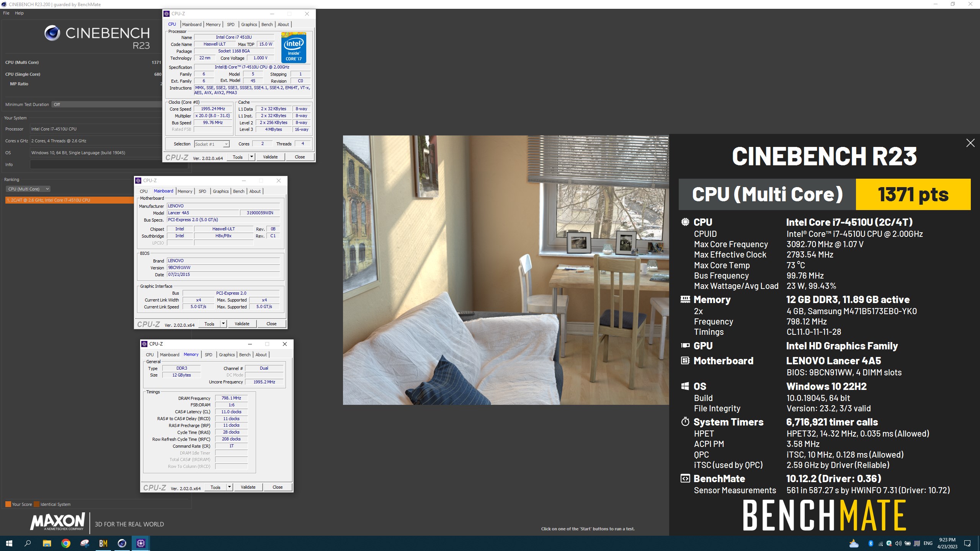Click the 'CPU (Single Core)' score row

coord(83,74)
